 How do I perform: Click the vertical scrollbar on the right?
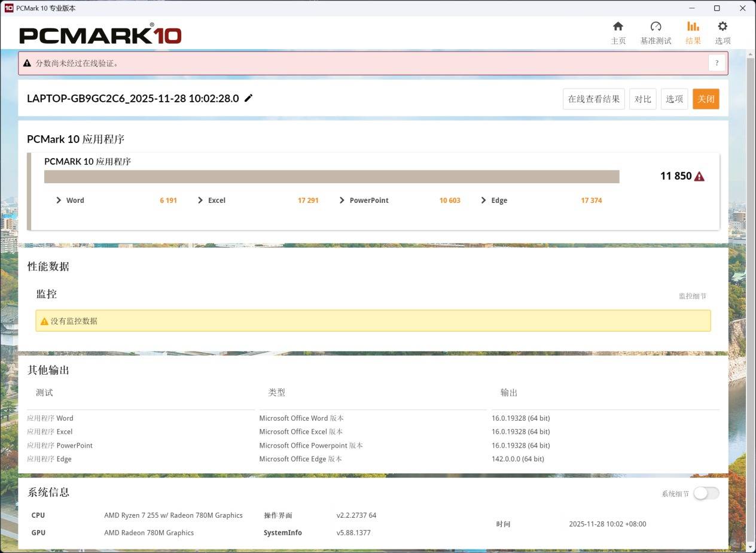(x=751, y=299)
